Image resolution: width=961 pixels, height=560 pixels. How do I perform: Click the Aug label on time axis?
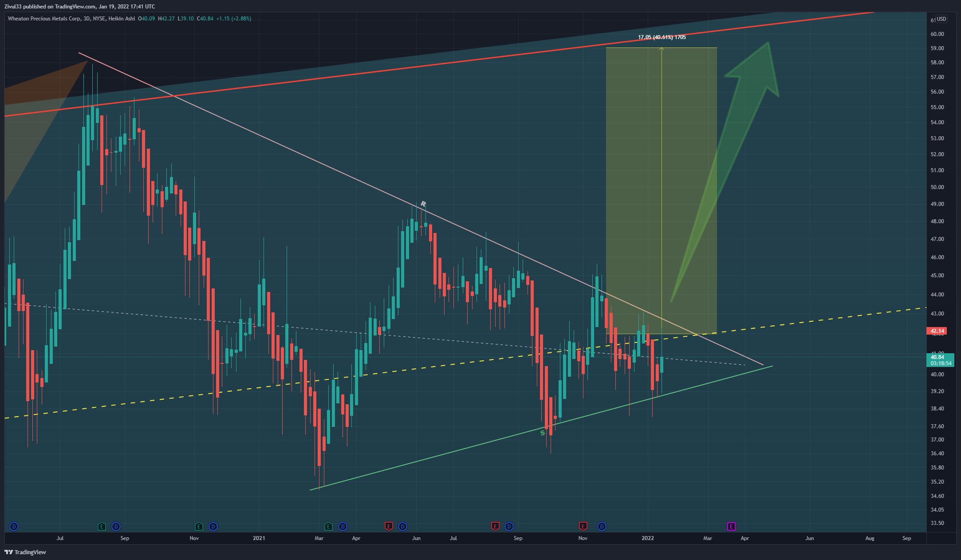870,538
